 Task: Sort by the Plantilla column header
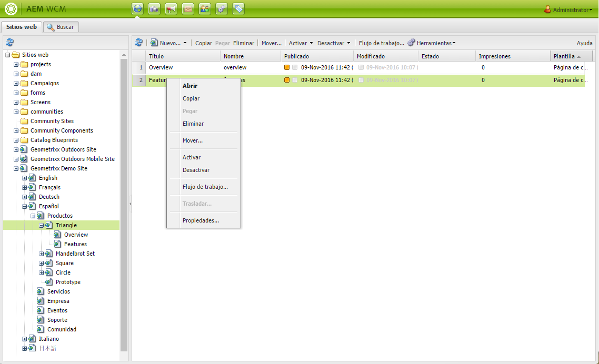pos(571,56)
